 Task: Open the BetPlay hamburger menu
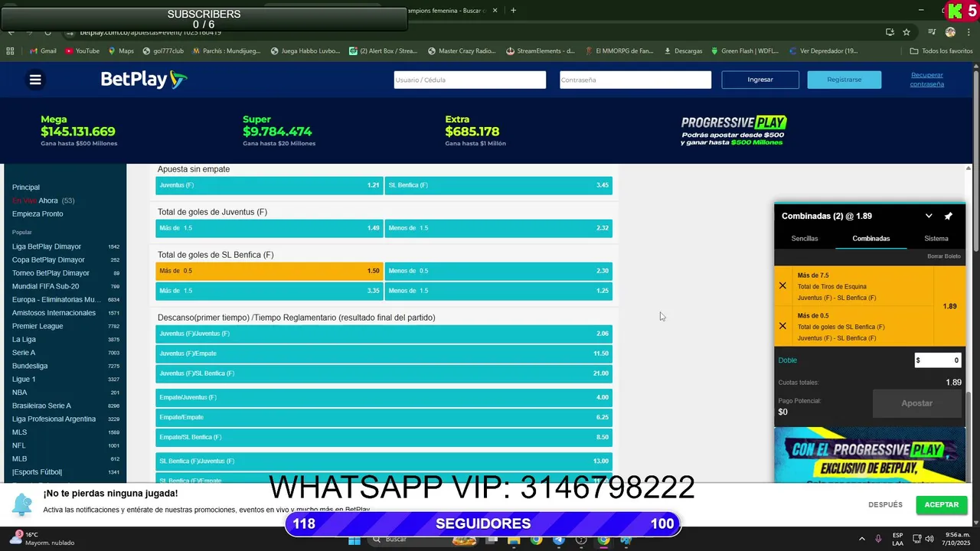click(x=35, y=80)
